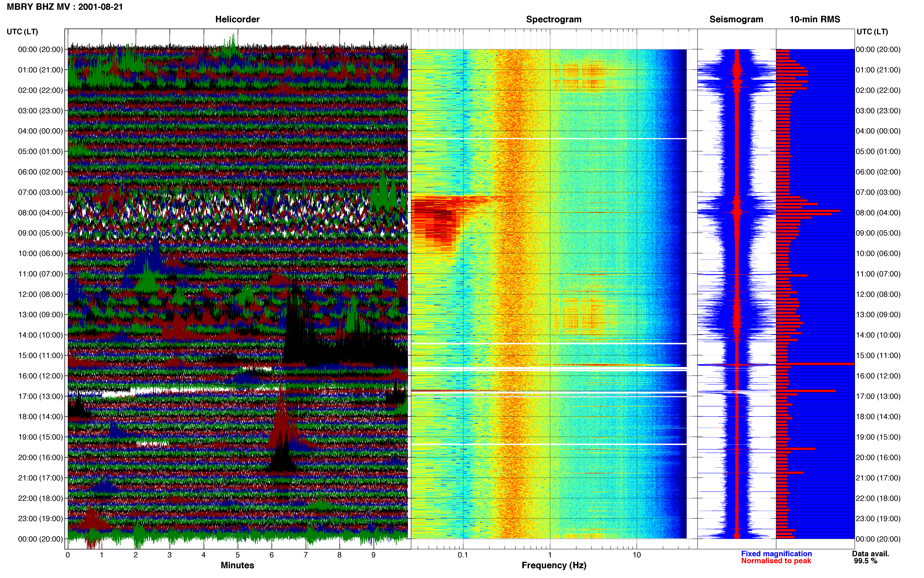Click the left '17:00 (13:00)' time label
The image size is (924, 578).
pos(41,396)
